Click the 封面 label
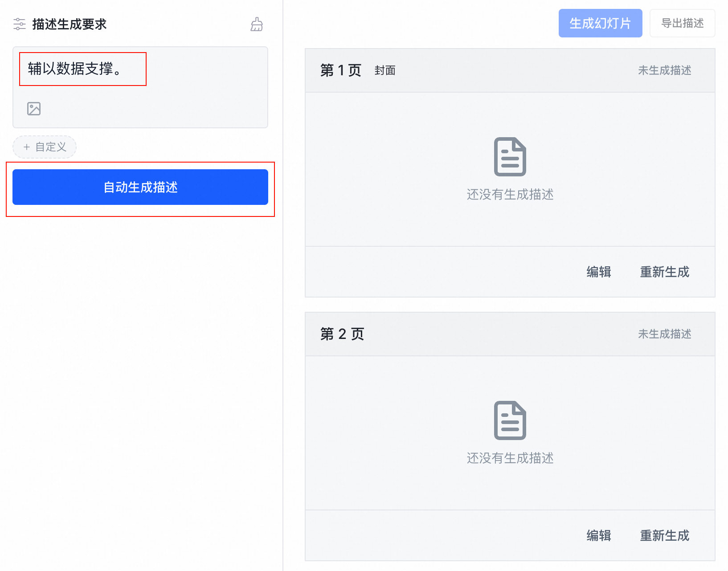 385,70
